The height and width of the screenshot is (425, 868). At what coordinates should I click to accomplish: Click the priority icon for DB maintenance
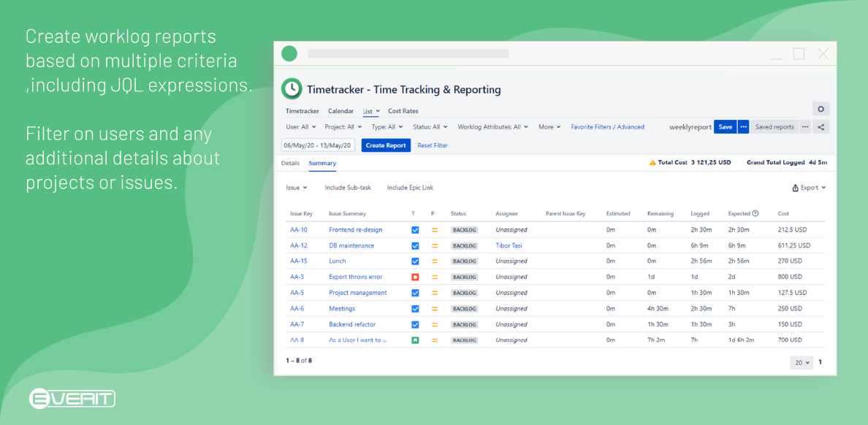pos(435,245)
